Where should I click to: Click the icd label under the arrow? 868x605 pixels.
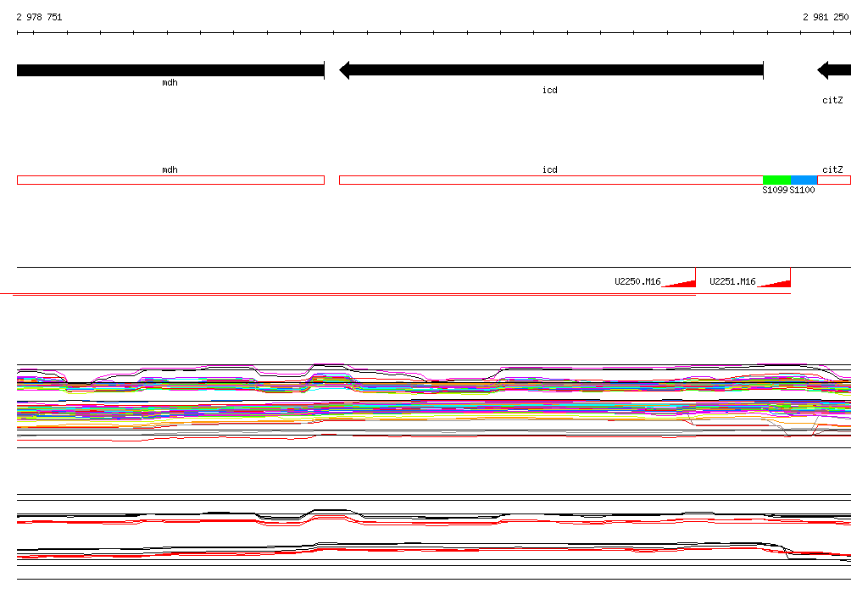point(549,90)
